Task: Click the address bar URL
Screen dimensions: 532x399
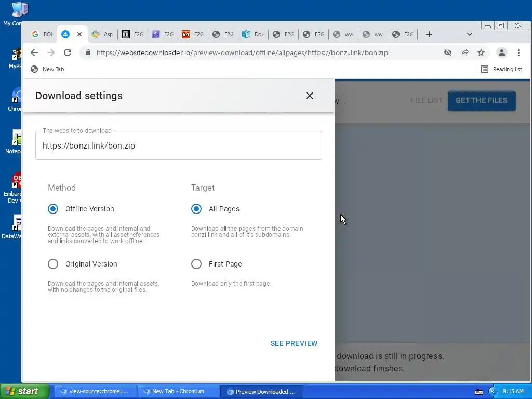Action: click(x=242, y=52)
